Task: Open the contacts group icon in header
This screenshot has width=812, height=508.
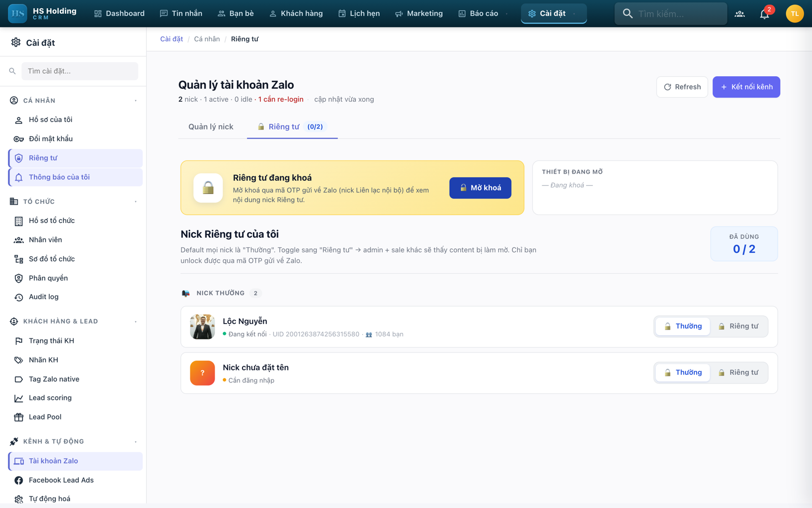Action: 740,14
